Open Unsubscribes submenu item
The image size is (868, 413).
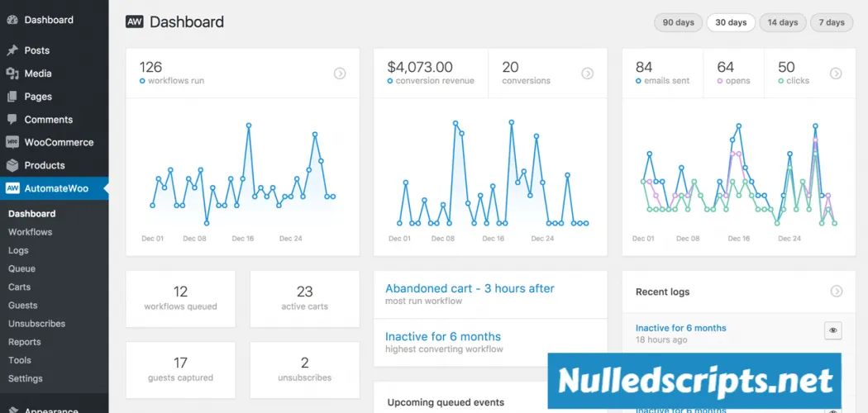36,324
